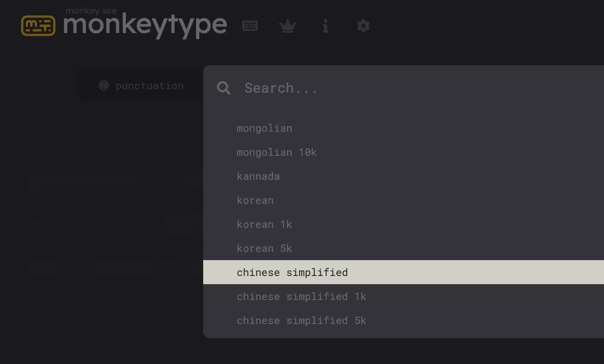Pick chinese simplified 1k
This screenshot has height=364, width=604.
(x=403, y=296)
